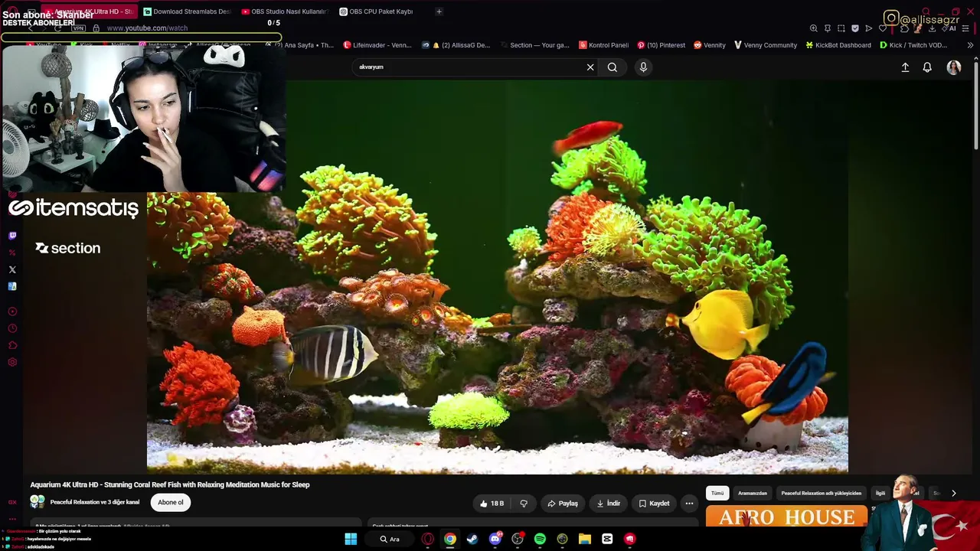Open File Explorer from the taskbar
980x551 pixels.
pos(585,539)
